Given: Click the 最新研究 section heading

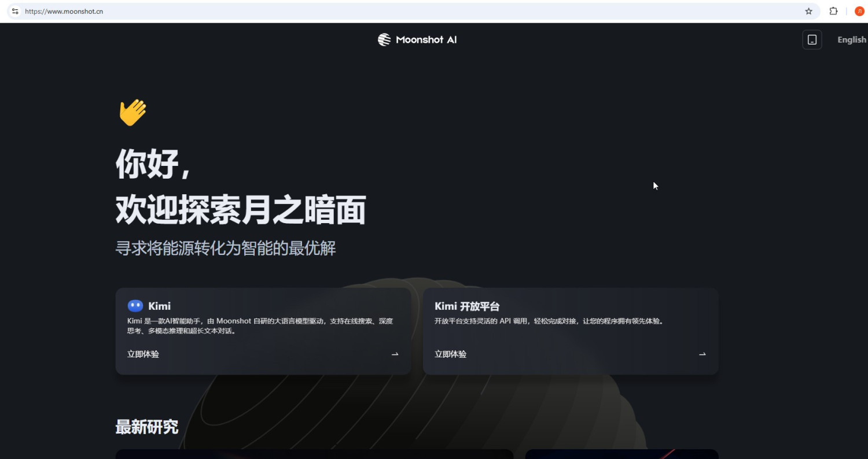Looking at the screenshot, I should (146, 427).
